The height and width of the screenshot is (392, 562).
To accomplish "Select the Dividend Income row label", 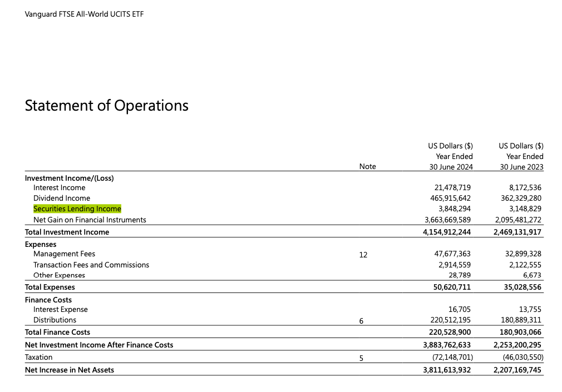I will click(61, 199).
